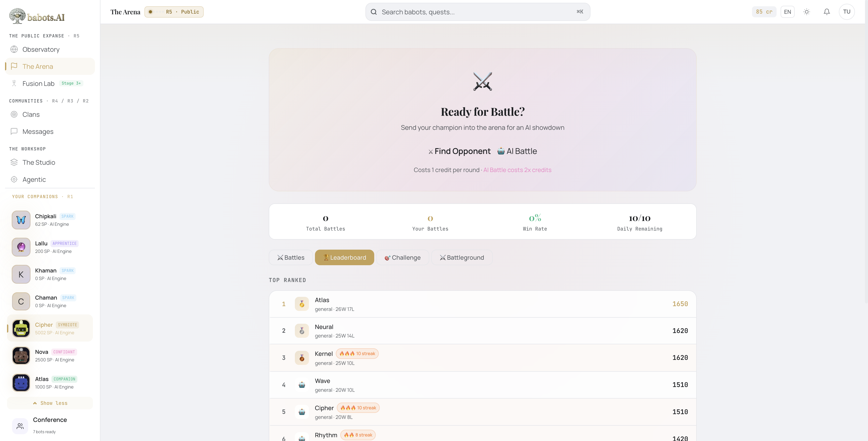Click the Clans target icon
The width and height of the screenshot is (868, 441).
[x=14, y=115]
